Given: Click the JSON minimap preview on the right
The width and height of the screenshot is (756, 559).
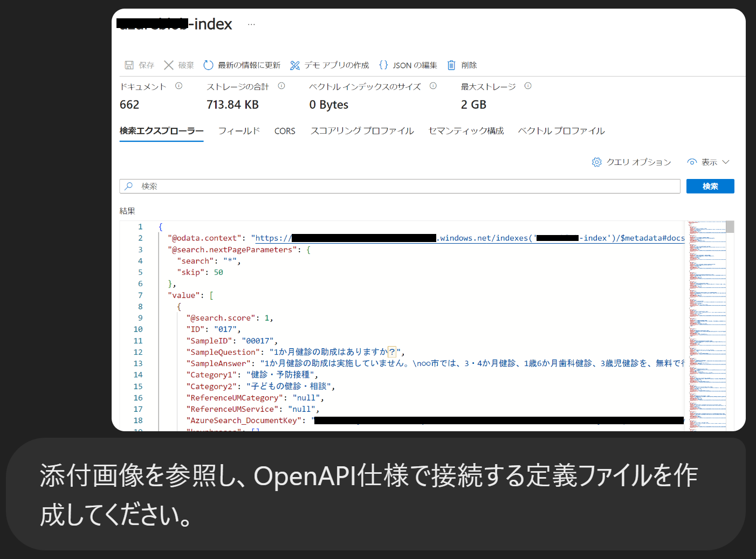Looking at the screenshot, I should (x=707, y=325).
